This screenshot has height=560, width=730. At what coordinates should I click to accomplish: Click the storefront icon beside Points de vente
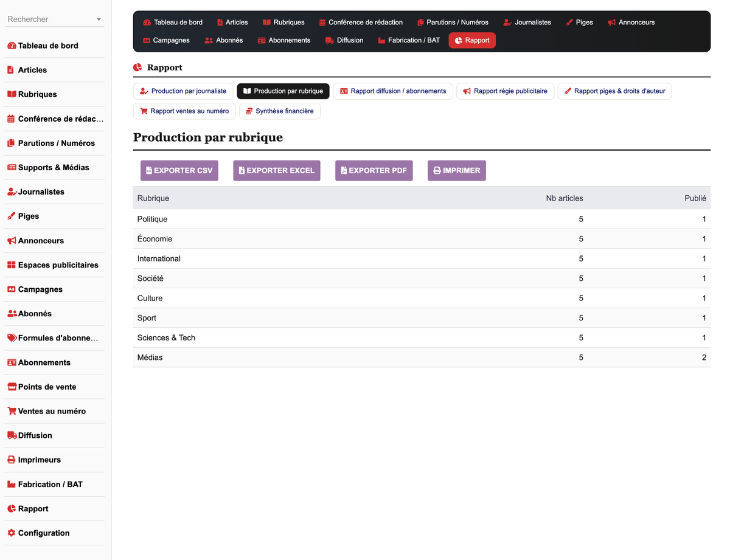[x=12, y=387]
